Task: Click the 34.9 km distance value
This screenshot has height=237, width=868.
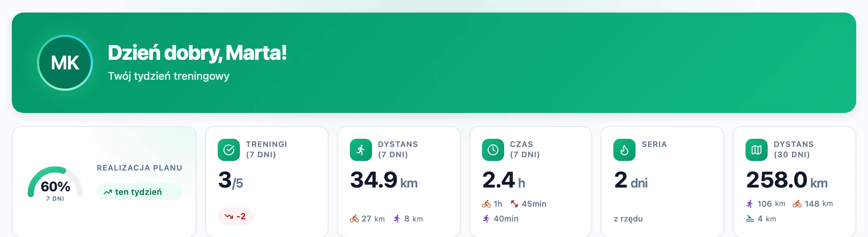Action: (x=384, y=180)
